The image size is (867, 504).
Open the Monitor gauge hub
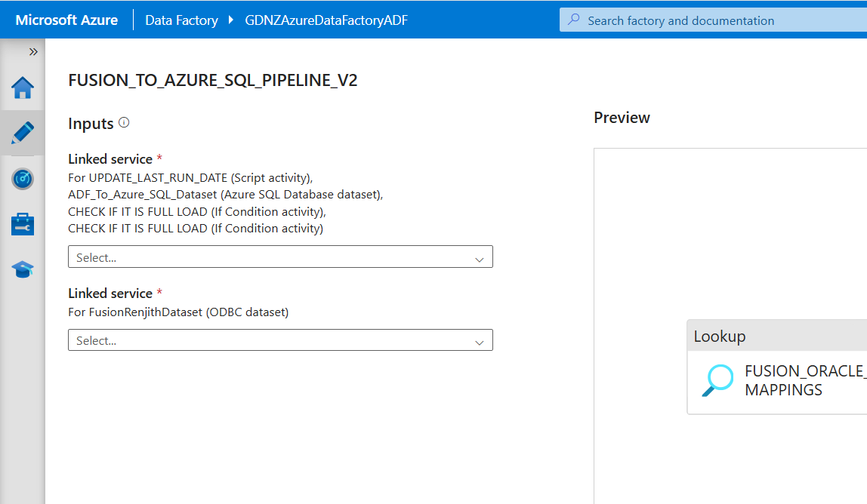[23, 179]
